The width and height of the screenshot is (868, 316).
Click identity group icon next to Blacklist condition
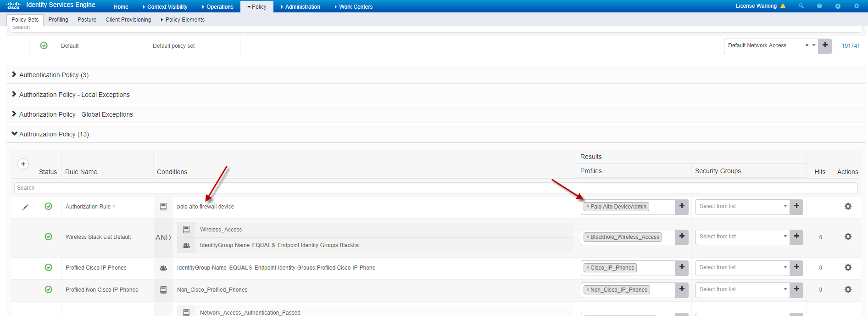coord(186,245)
